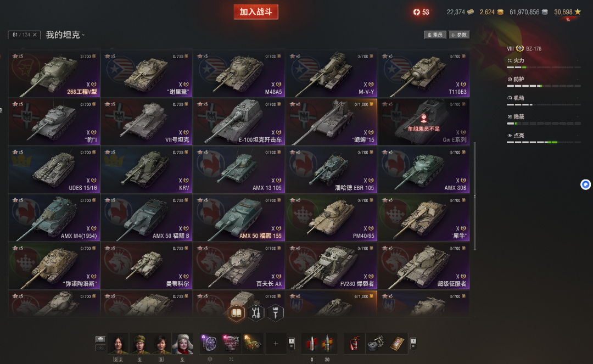
Task: Select the crew member with fur hat
Action: tap(183, 344)
